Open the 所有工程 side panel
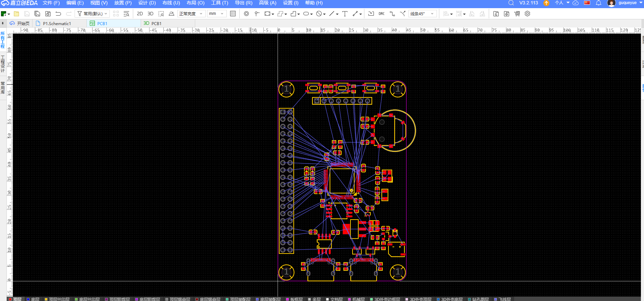Viewport: 644px width, 301px height. coord(3,40)
